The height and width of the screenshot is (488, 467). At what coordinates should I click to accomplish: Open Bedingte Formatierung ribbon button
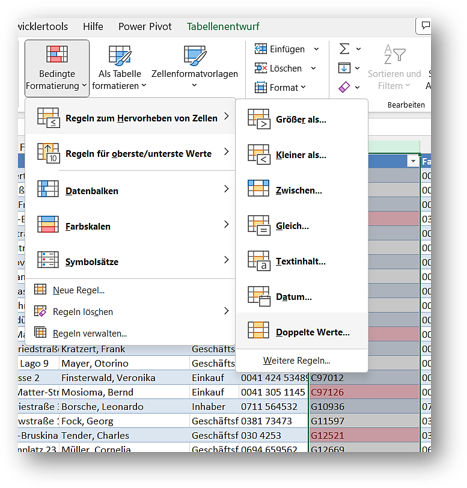pos(57,68)
